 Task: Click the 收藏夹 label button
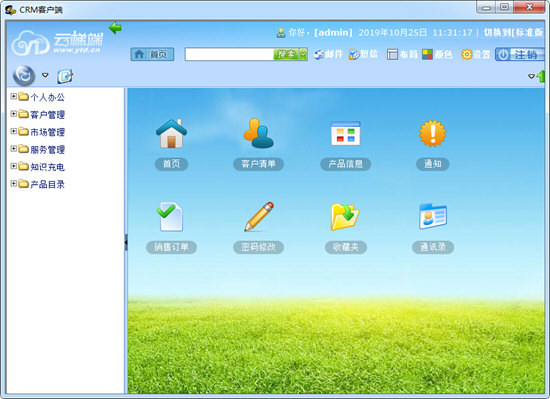(346, 247)
